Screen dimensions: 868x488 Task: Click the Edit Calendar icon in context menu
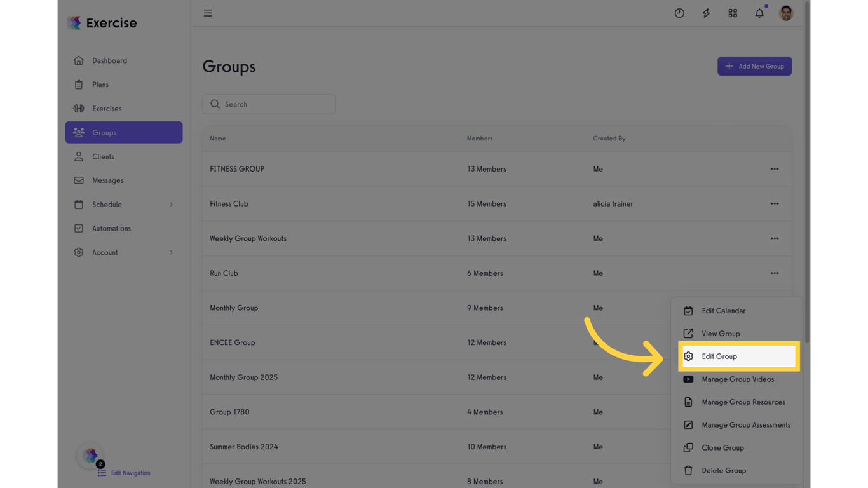688,311
